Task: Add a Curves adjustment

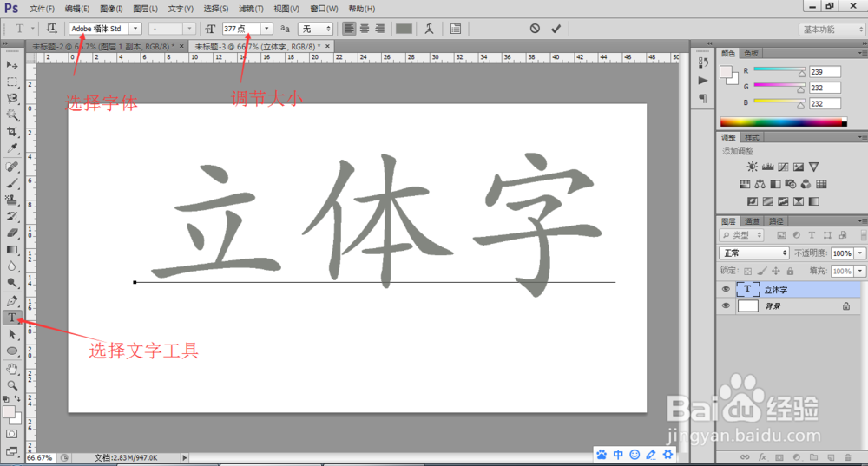Action: (x=783, y=167)
